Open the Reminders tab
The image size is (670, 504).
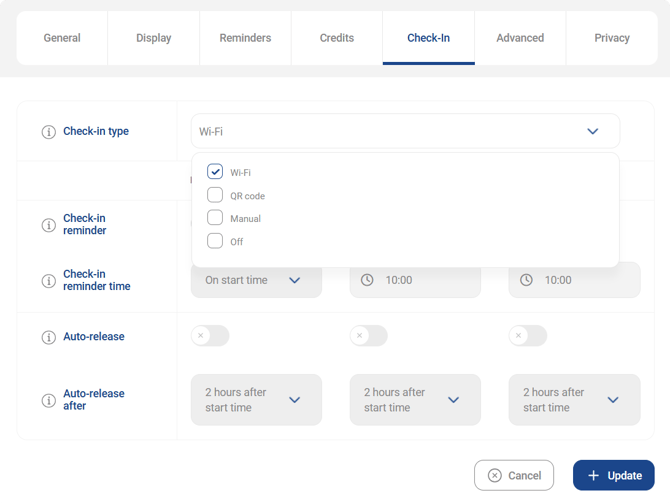245,38
